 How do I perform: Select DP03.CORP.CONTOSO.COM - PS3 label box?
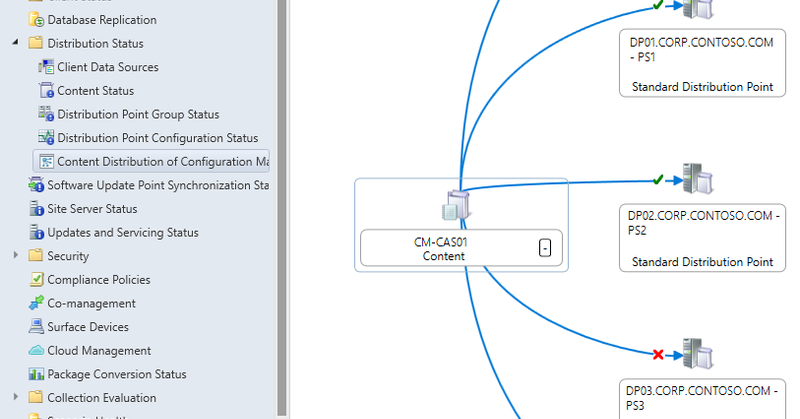[703, 399]
